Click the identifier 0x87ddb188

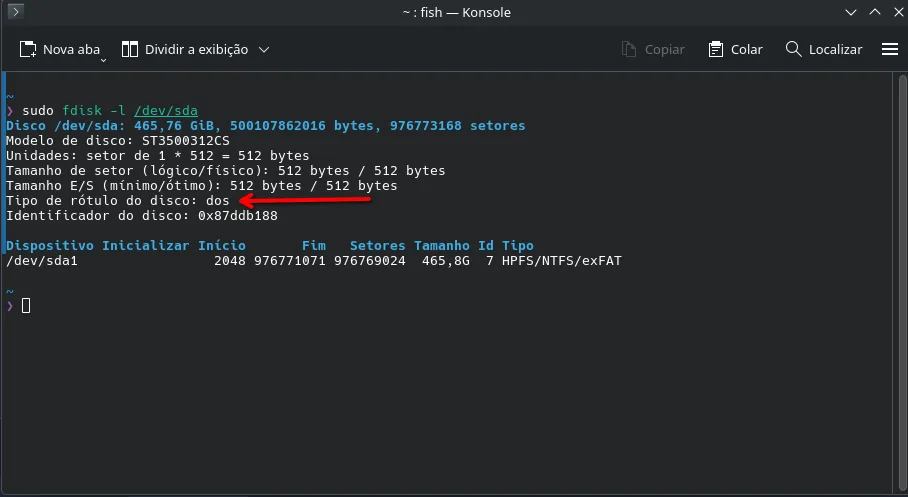pos(237,215)
